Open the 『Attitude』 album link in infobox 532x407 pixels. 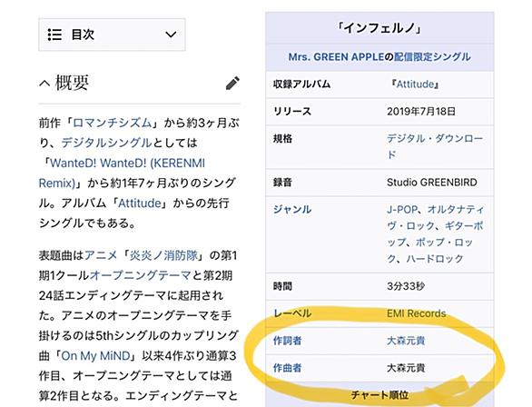click(x=415, y=84)
